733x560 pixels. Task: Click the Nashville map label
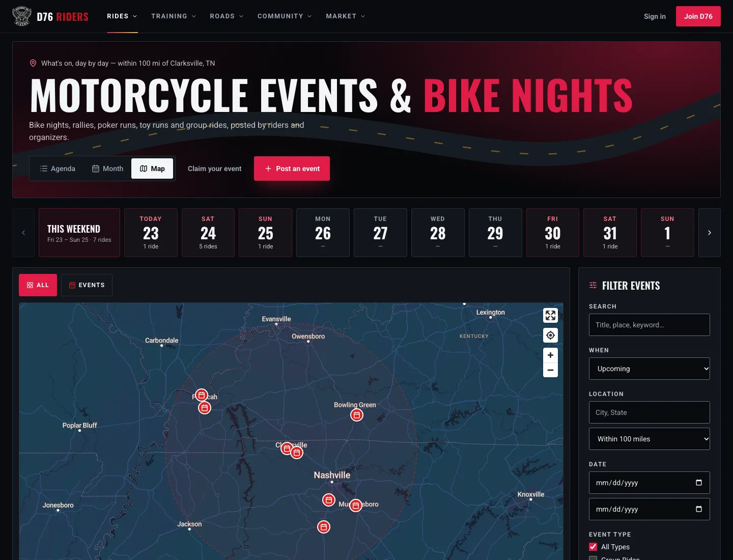pyautogui.click(x=332, y=475)
